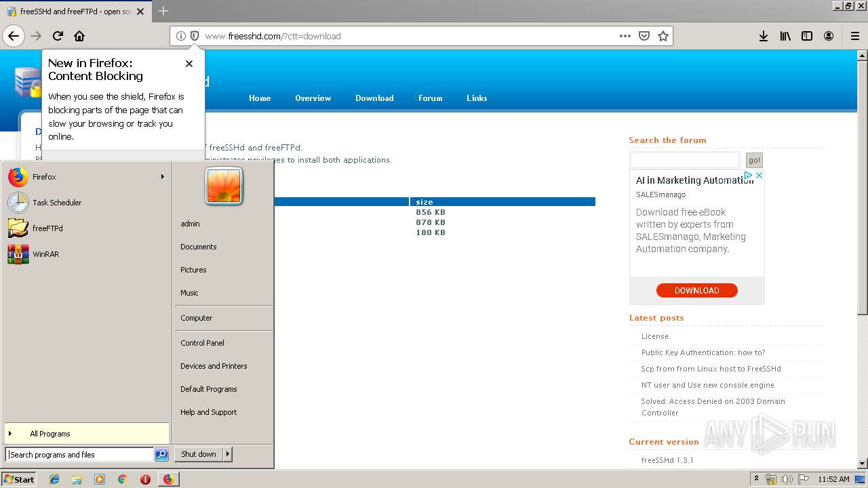The width and height of the screenshot is (868, 488).
Task: Open site information icon in address bar
Action: pyautogui.click(x=181, y=36)
